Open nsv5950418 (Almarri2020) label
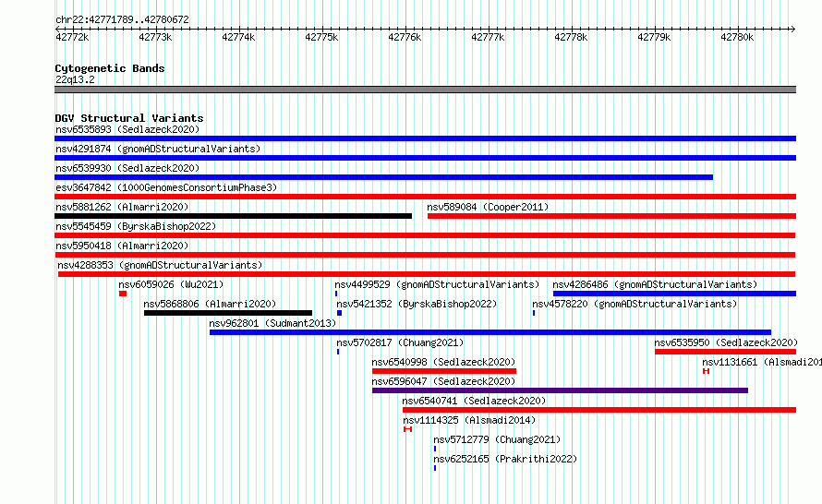822x504 pixels. point(122,246)
